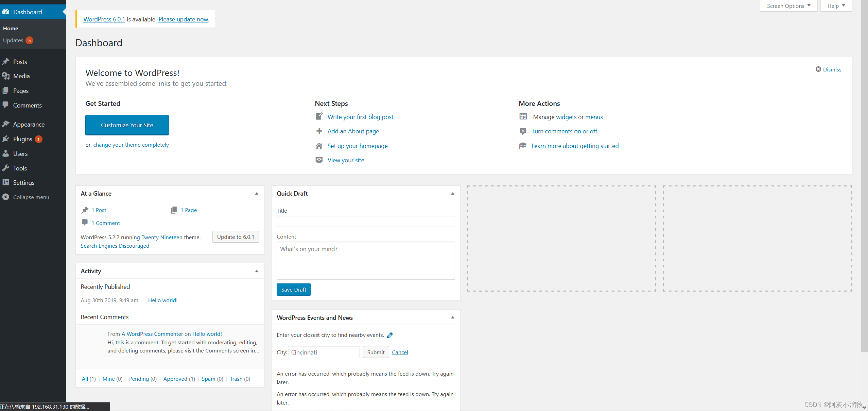Click the monitor icon beside View your site
This screenshot has height=411, width=868.
click(319, 160)
